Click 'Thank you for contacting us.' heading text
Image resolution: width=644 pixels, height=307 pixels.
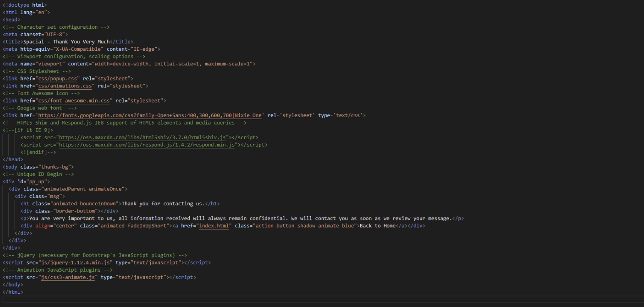[x=163, y=204]
